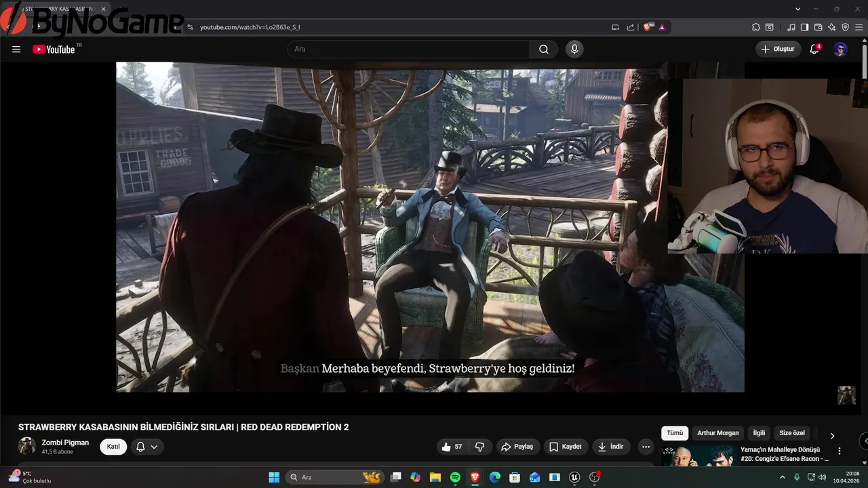Open Task View from the taskbar
This screenshot has height=488, width=868.
tap(396, 477)
